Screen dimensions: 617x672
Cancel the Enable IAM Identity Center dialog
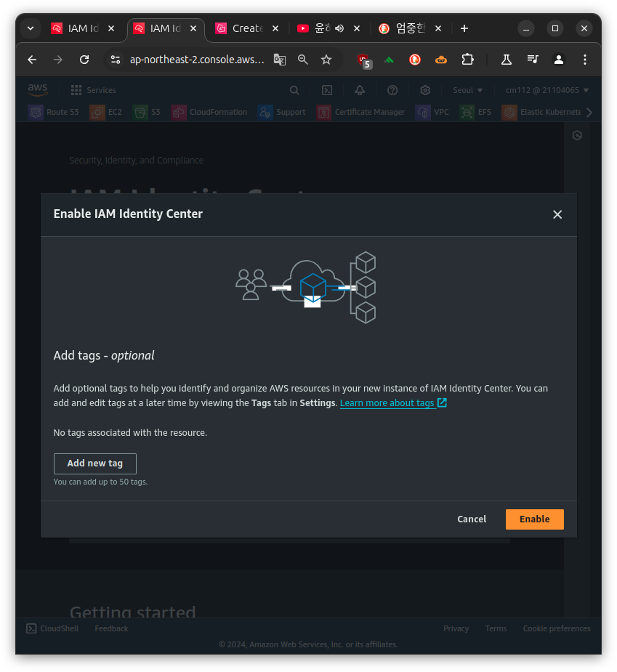click(471, 519)
